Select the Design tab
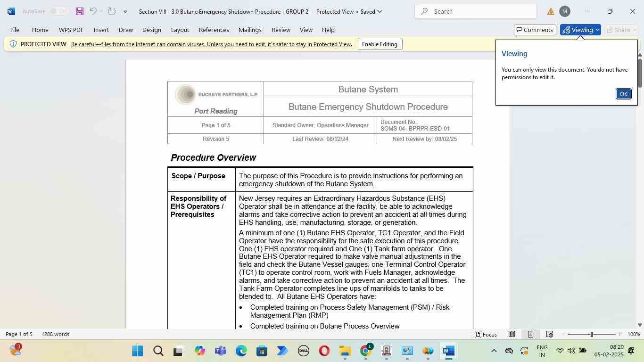 tap(152, 30)
